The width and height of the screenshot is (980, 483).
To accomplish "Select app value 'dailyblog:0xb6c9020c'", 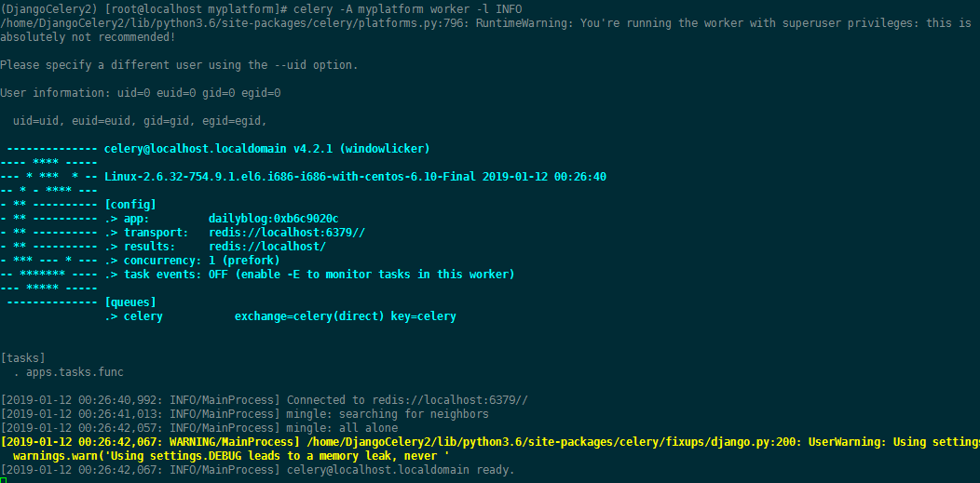I will click(x=273, y=219).
